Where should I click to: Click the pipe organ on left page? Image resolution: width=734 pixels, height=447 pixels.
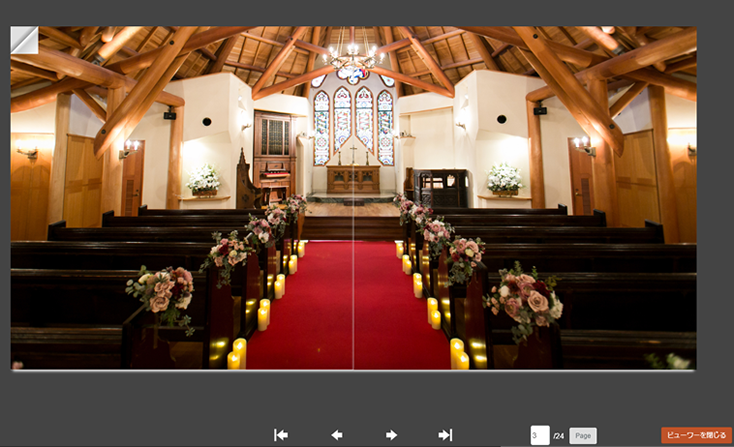270,150
